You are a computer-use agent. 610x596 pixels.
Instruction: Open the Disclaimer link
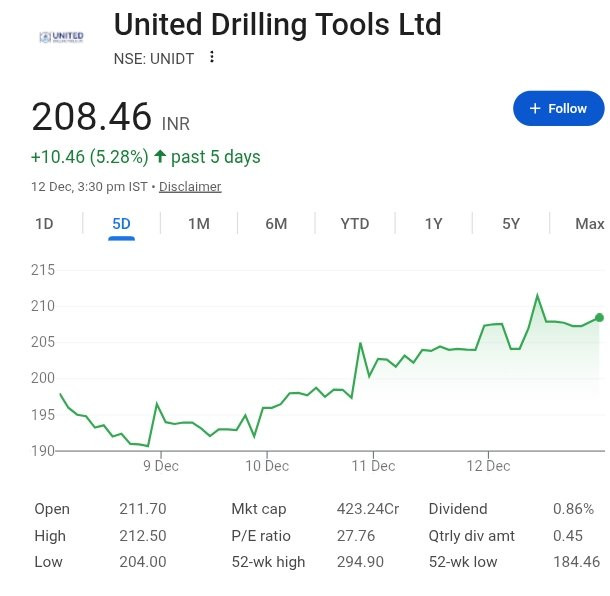tap(190, 187)
